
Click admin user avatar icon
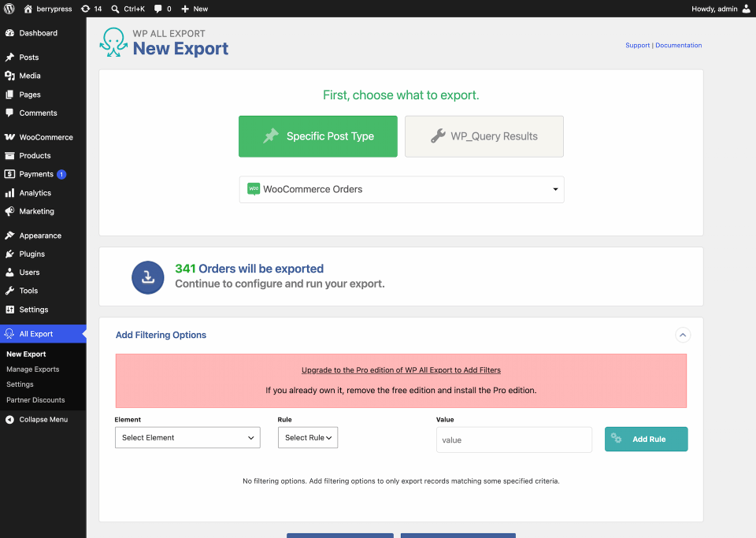tap(747, 9)
